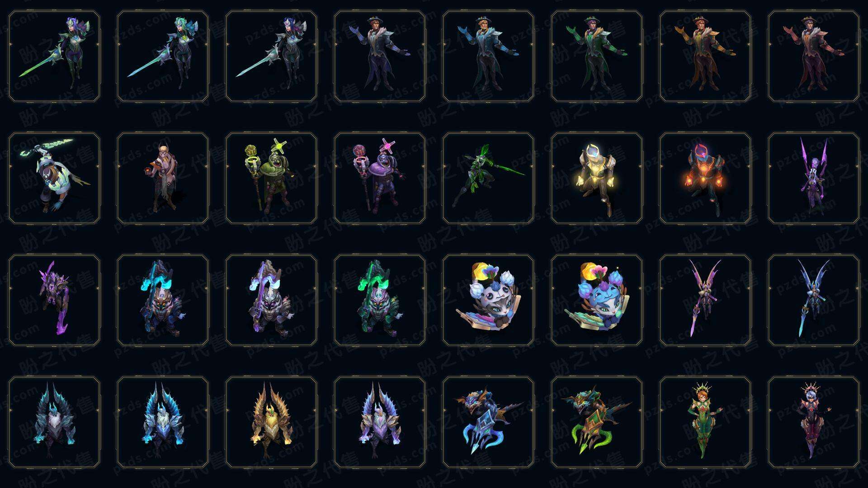
Task: Select the blue winged angel with sword
Action: pos(814,300)
